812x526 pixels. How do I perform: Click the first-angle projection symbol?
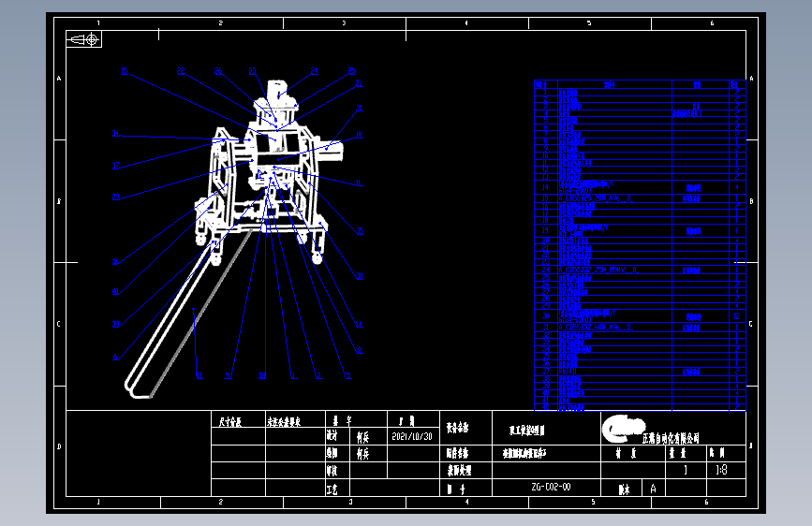84,39
